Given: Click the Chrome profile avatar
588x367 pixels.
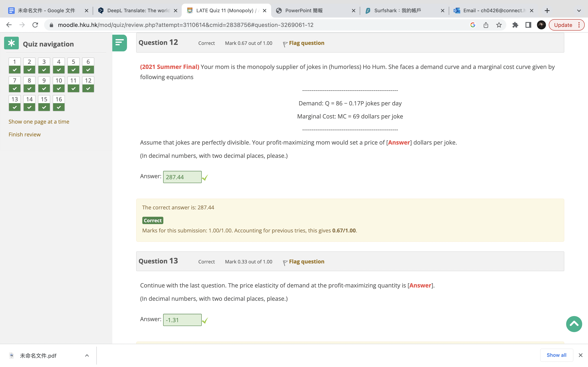Looking at the screenshot, I should 541,25.
